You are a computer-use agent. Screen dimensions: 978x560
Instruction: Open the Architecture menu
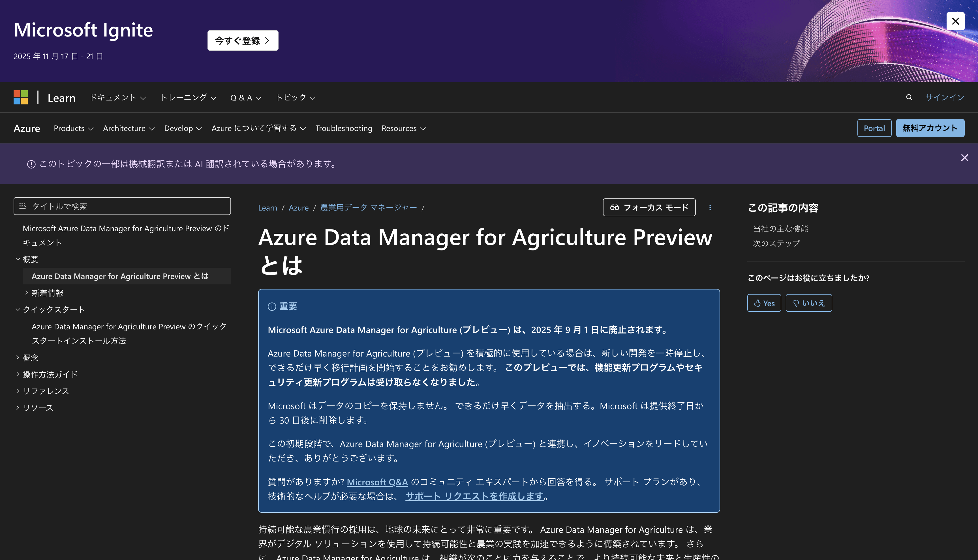[x=129, y=128]
